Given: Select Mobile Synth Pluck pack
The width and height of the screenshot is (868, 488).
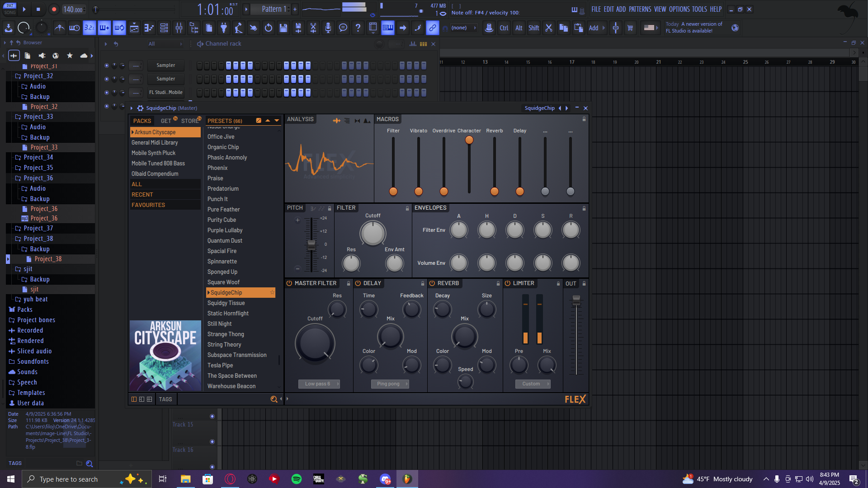Looking at the screenshot, I should [153, 153].
